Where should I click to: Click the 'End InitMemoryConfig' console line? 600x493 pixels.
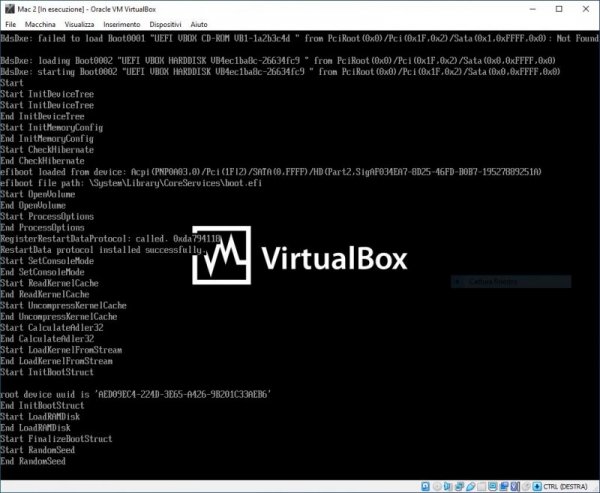pos(47,139)
